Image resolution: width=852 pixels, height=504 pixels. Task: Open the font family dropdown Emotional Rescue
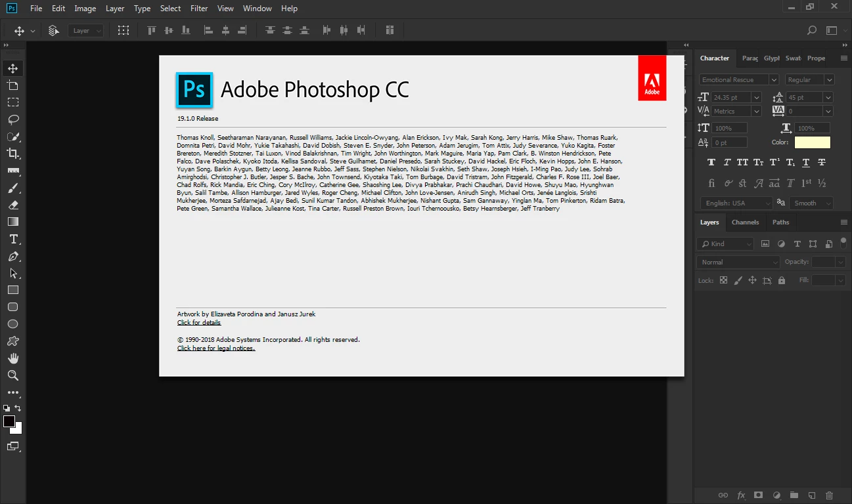[739, 79]
